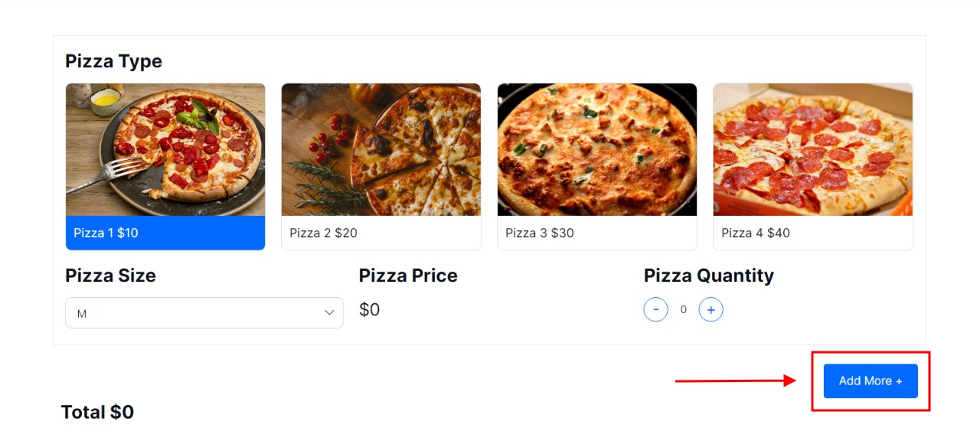
Task: Click the Pizza Quantity heading
Action: point(708,276)
